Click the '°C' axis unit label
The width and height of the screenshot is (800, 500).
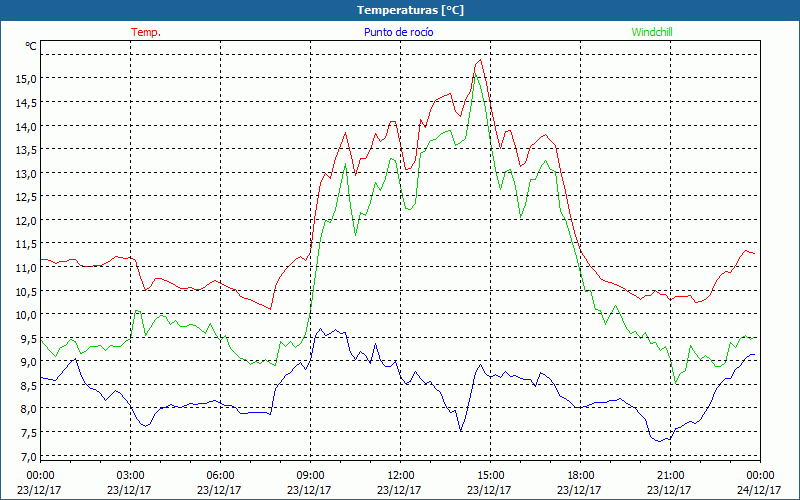tap(31, 46)
